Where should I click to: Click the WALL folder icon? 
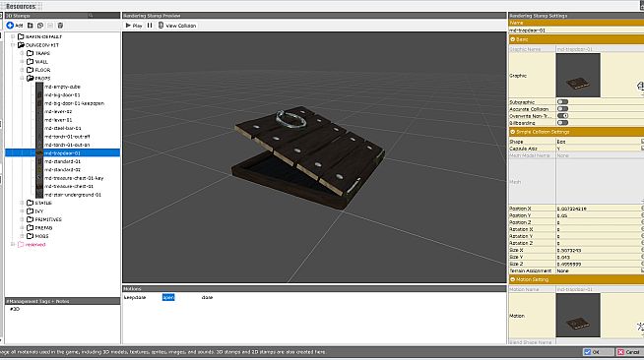(30, 62)
